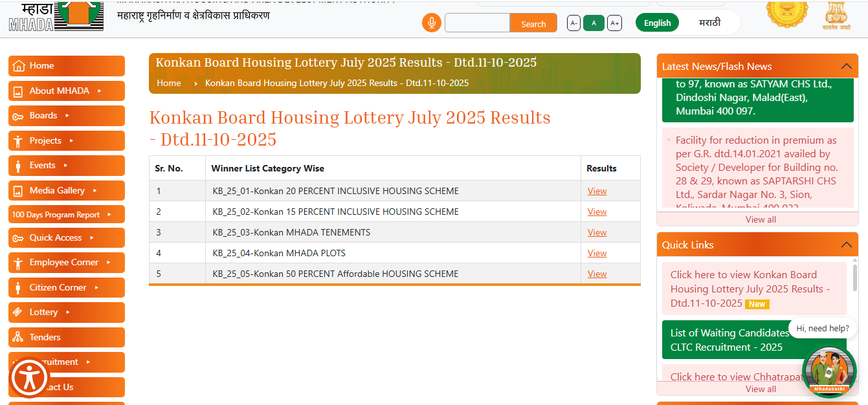Collapse the Quick Links panel
Screen dimensions: 868x405
point(845,245)
